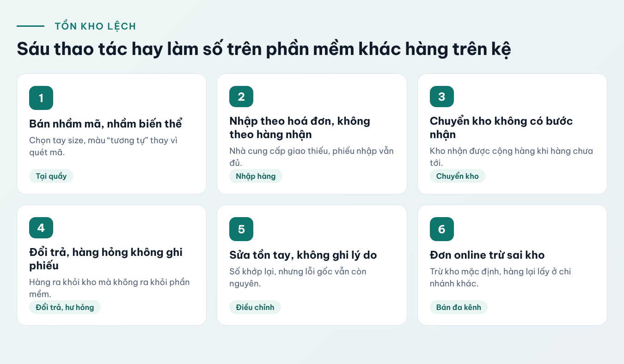
Task: Click the title "Đổi trả, hàng hỏng không ghi phiếu"
Action: 106,259
